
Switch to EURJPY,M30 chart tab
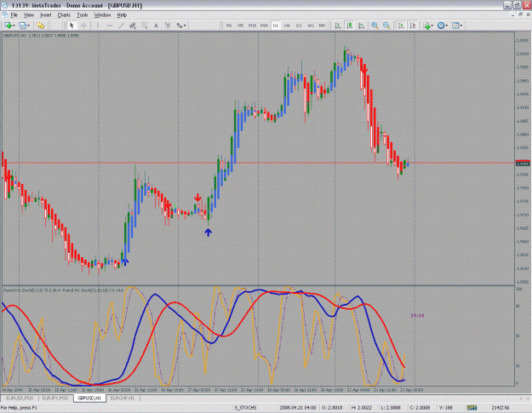(55, 398)
